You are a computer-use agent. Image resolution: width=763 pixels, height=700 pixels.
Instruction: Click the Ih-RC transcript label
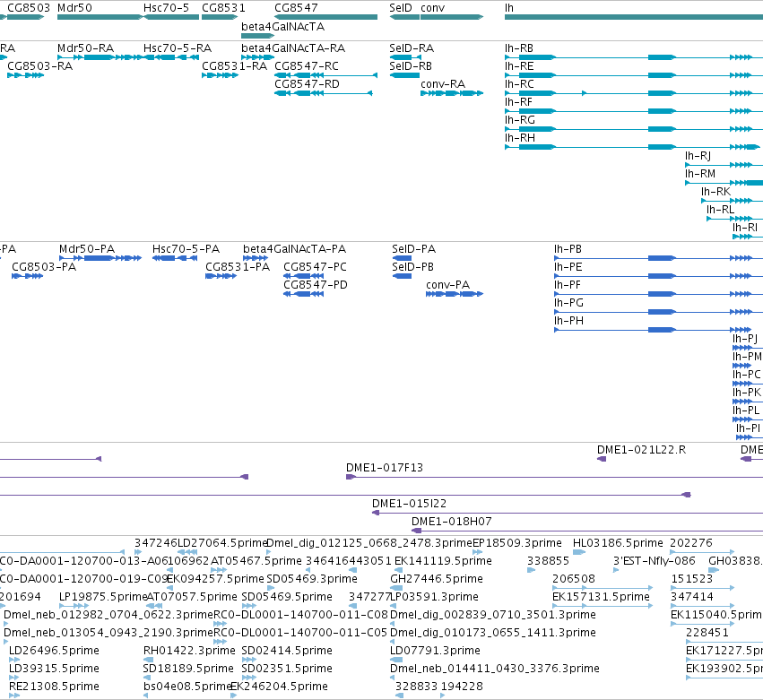coord(519,83)
